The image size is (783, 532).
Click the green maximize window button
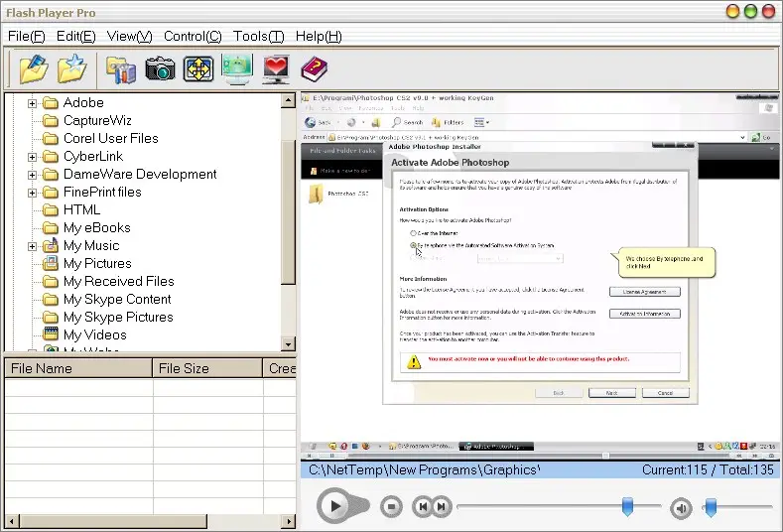tap(750, 12)
